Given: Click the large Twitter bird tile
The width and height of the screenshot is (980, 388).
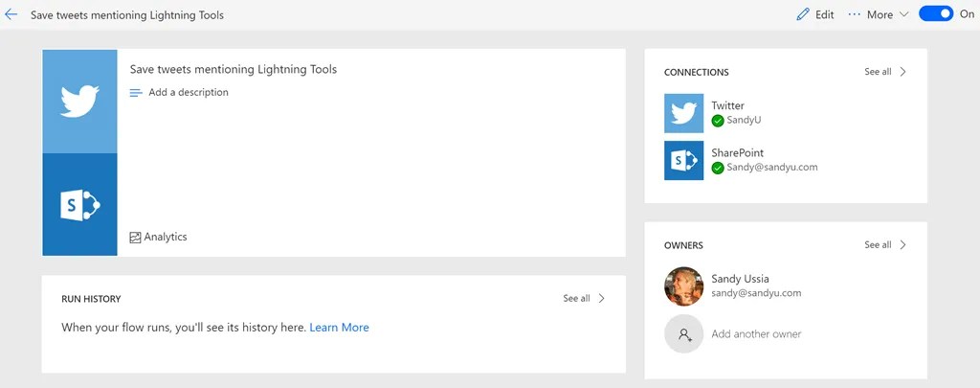Looking at the screenshot, I should pyautogui.click(x=79, y=102).
